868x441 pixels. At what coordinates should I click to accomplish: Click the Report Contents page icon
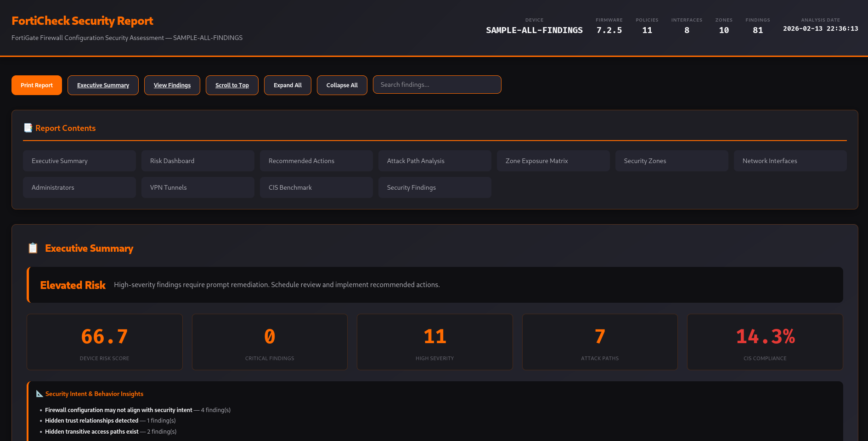click(28, 128)
